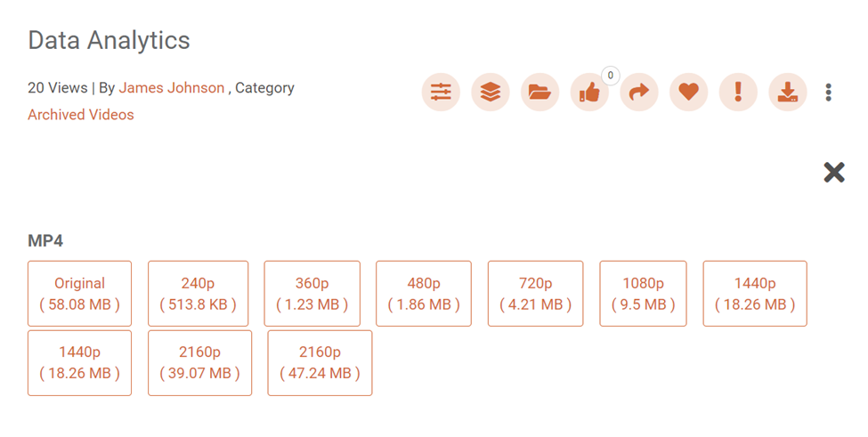Report the video using exclamation icon
Viewport: 868px width, 437px height.
click(738, 92)
